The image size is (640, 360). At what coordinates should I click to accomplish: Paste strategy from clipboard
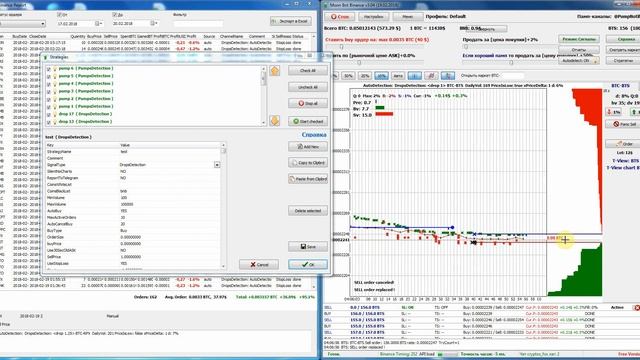(308, 179)
